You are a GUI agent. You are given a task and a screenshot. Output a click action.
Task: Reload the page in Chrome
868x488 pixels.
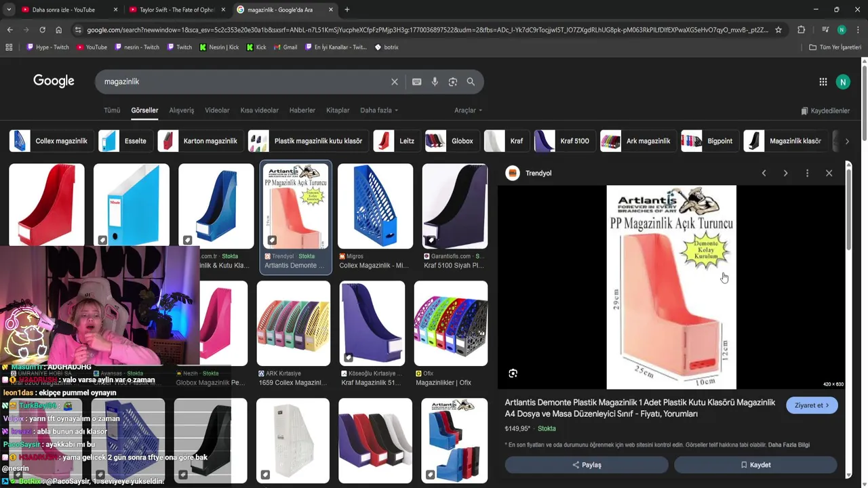click(42, 30)
